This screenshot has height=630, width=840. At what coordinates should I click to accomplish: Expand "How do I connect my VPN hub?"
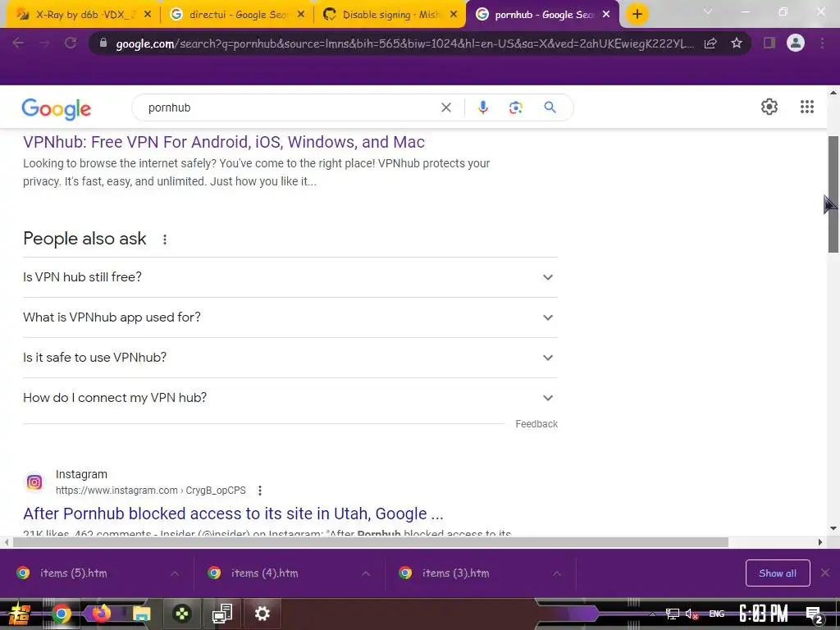[290, 398]
